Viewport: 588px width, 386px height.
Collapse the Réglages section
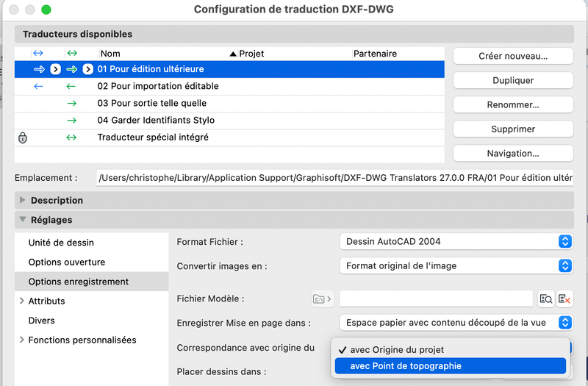[x=23, y=219]
